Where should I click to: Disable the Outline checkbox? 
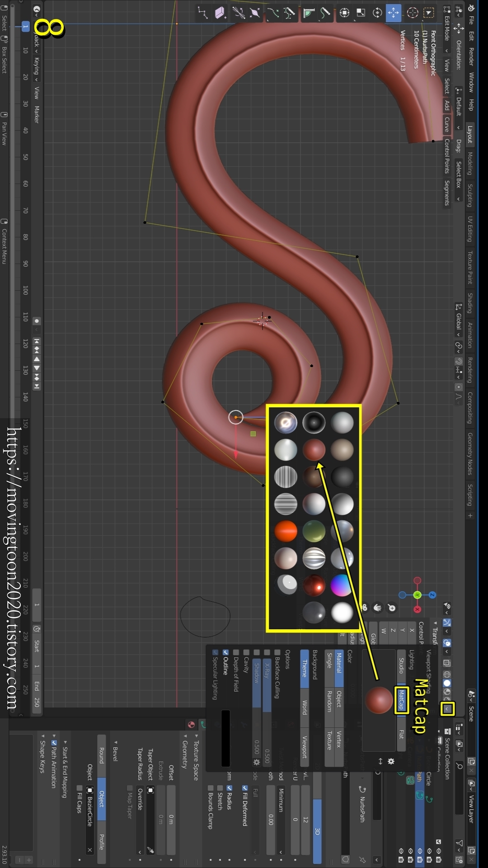(225, 652)
